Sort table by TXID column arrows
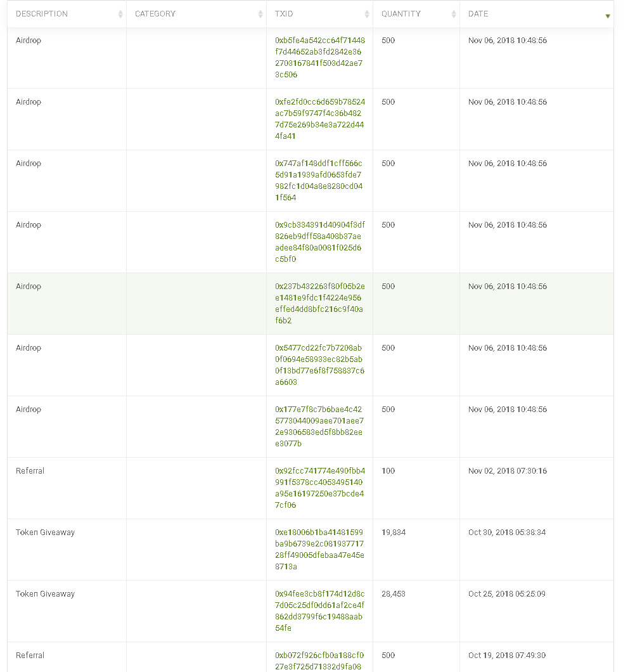Viewport: 628px width, 672px height. tap(367, 14)
